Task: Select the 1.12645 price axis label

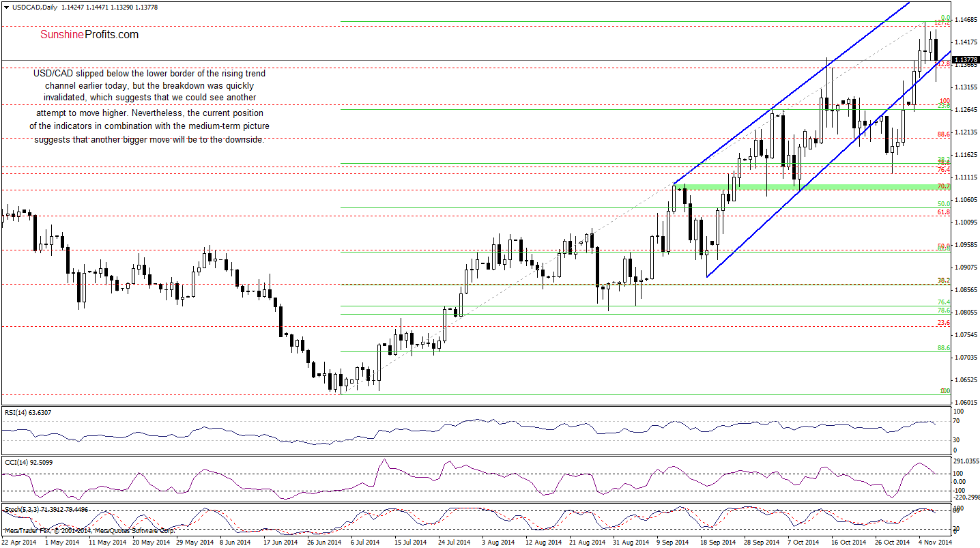Action: click(x=966, y=110)
